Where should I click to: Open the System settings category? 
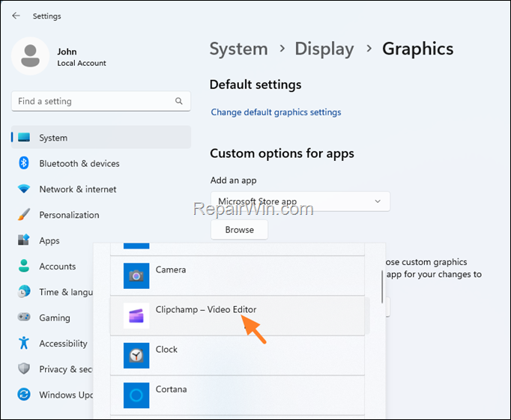[101, 138]
